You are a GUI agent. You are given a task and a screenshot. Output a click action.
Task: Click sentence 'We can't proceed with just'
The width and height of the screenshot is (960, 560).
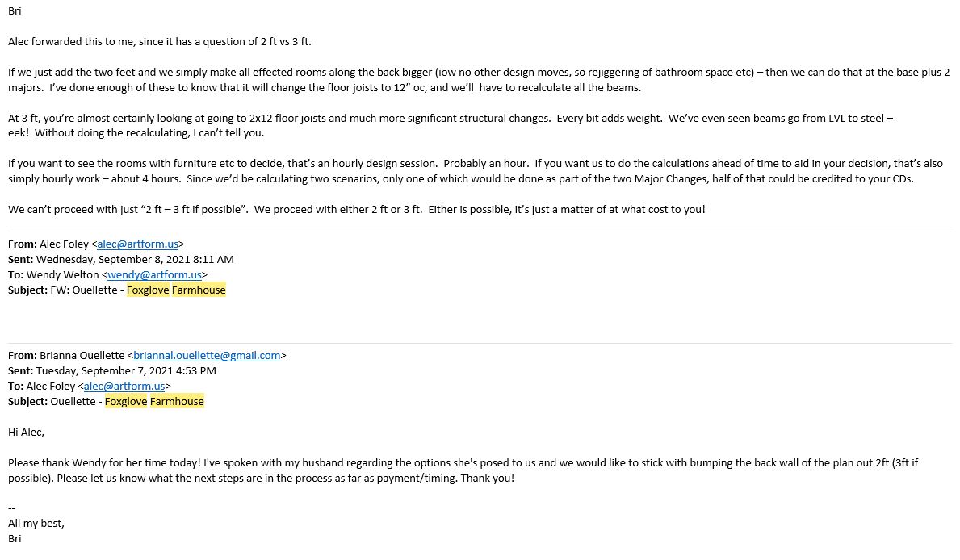pos(356,209)
